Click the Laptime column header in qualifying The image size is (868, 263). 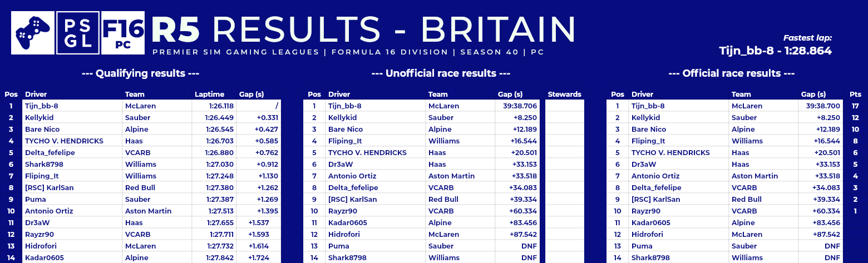coord(209,95)
